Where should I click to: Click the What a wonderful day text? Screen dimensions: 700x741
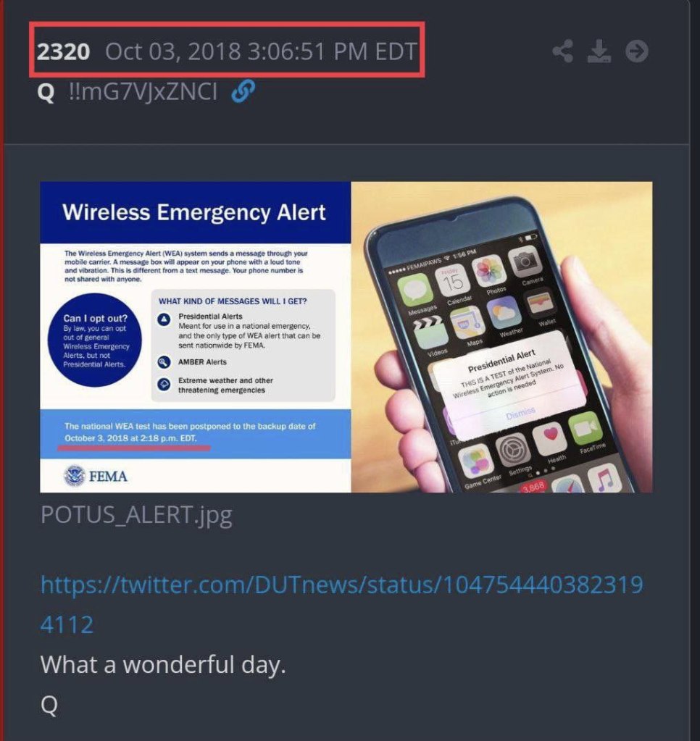coord(163,664)
